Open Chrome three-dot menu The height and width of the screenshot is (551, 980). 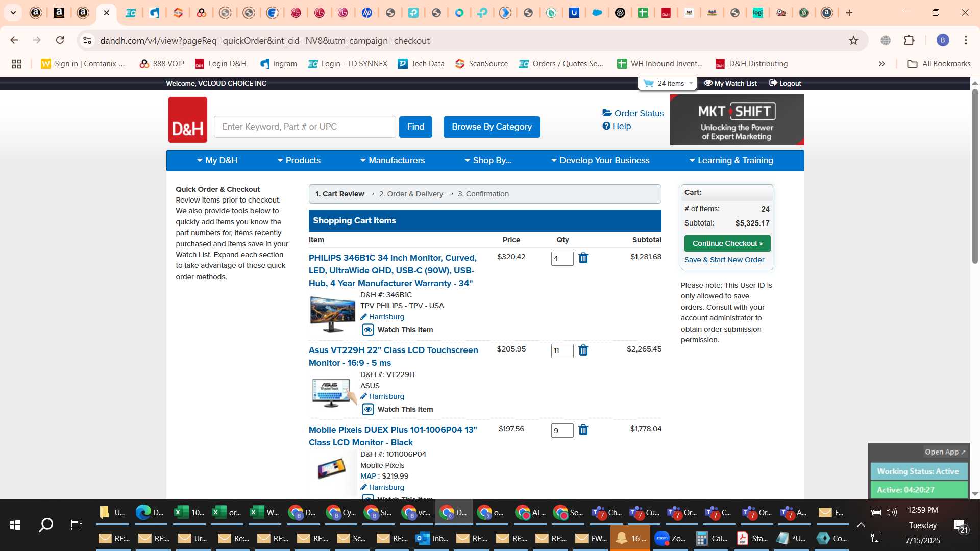966,40
